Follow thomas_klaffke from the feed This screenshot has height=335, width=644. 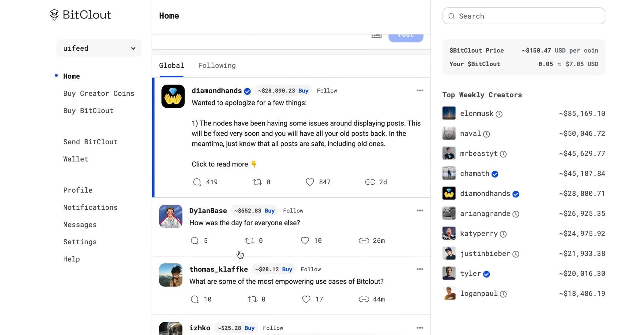coord(311,269)
